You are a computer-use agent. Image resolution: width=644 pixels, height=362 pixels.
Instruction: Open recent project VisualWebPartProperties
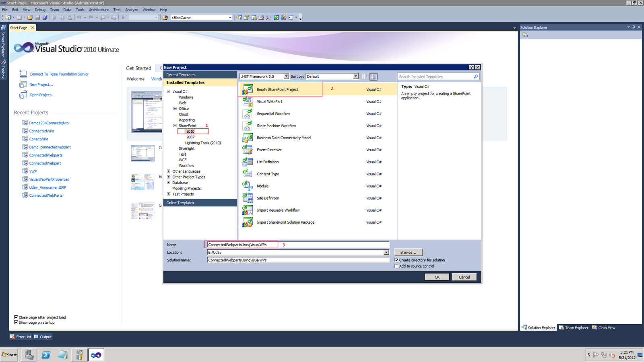pyautogui.click(x=49, y=179)
